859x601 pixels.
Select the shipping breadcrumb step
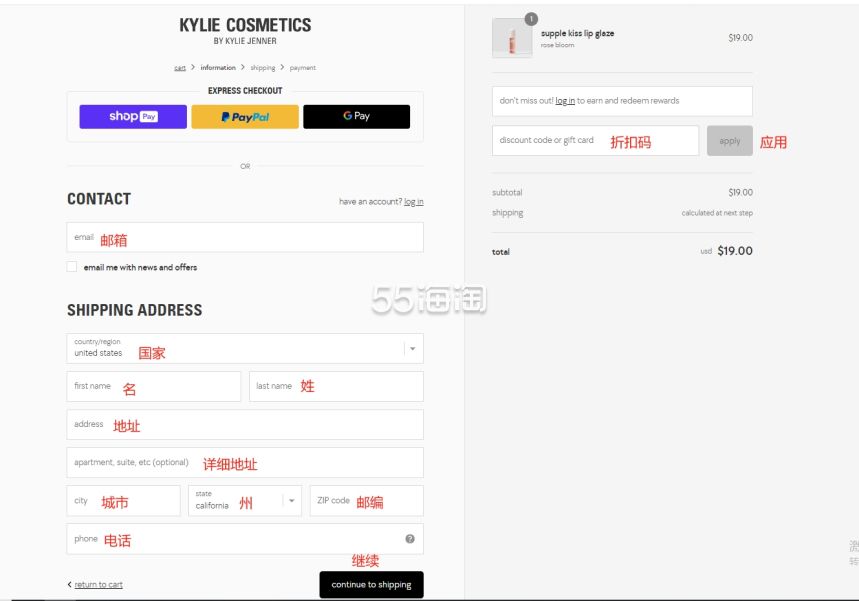[263, 68]
